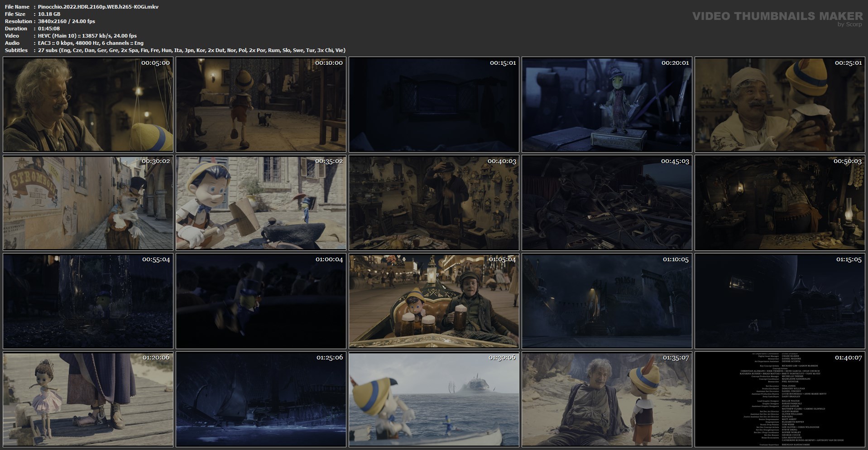868x450 pixels.
Task: Click the audio info line EAC3
Action: [91, 43]
